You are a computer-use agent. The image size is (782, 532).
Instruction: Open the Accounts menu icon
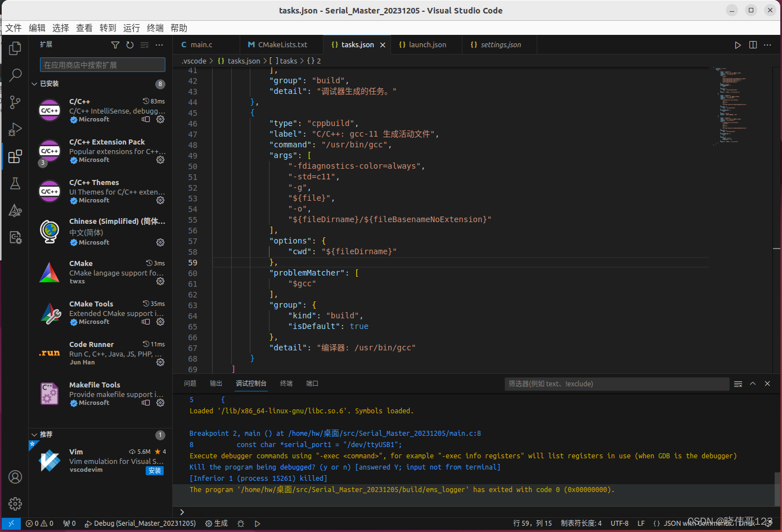point(15,477)
